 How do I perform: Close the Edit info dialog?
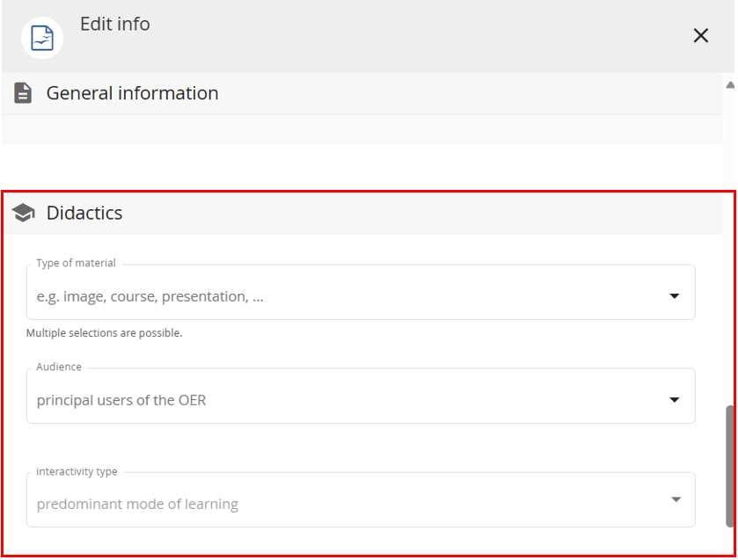click(700, 35)
